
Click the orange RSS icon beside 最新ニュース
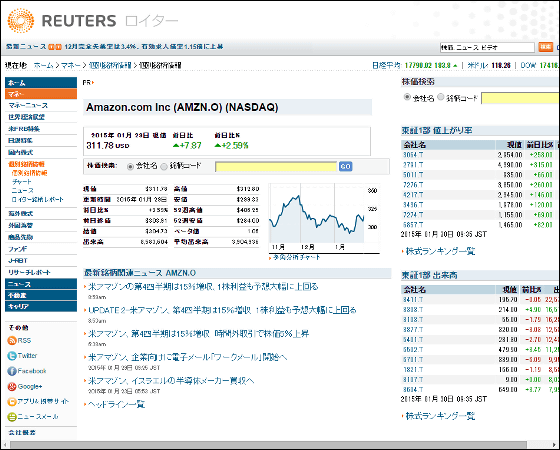click(55, 47)
